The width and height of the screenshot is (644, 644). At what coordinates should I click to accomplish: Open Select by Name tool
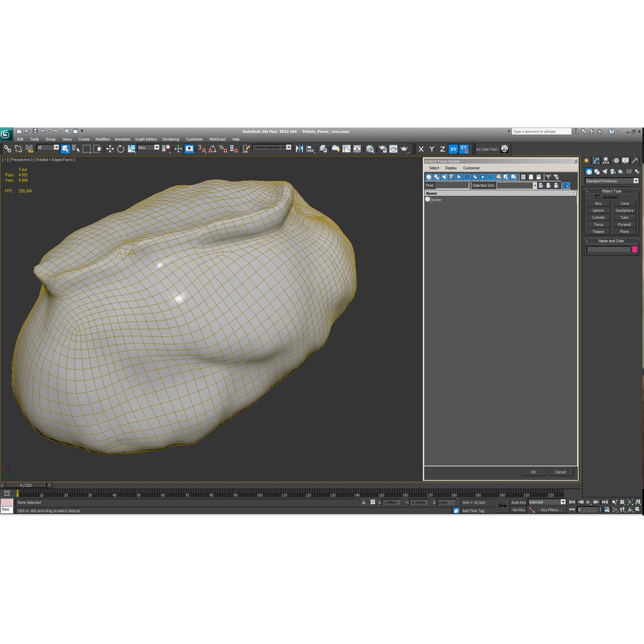[x=76, y=148]
